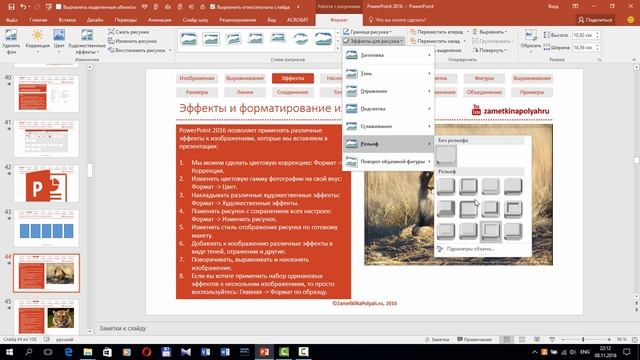Toggle Выровнять выделенные объекты checkbox
The width and height of the screenshot is (640, 360).
(58, 7)
